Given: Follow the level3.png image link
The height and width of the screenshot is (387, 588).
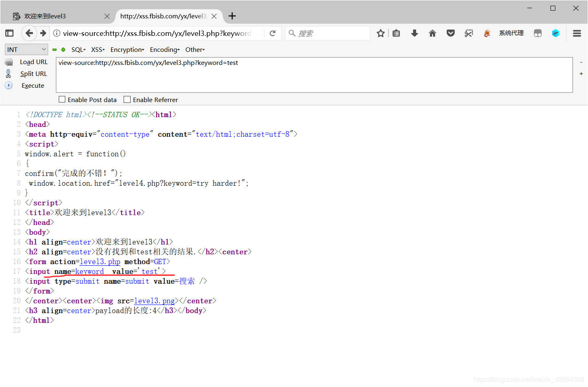Looking at the screenshot, I should point(154,301).
